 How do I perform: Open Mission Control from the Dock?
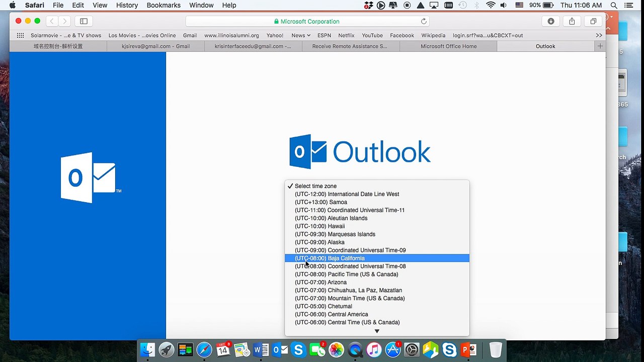tap(185, 349)
